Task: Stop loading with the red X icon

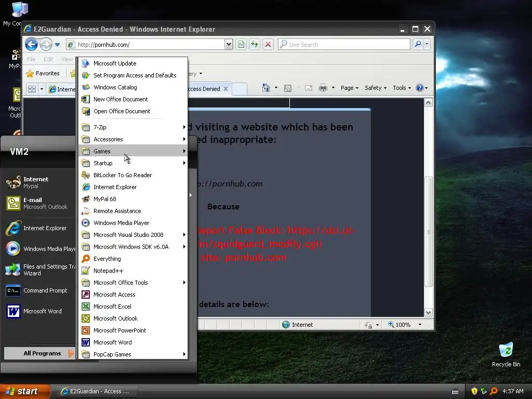Action: point(268,44)
